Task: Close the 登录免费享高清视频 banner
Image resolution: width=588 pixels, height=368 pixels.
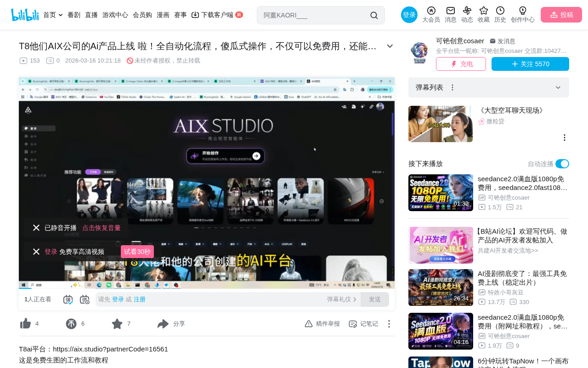Action: coord(36,252)
